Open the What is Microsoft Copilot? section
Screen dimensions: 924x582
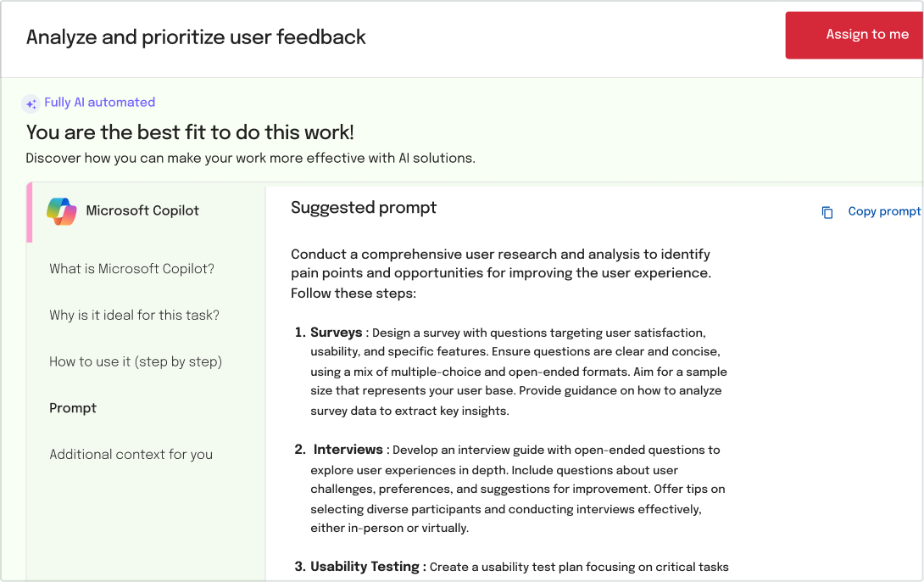click(132, 269)
